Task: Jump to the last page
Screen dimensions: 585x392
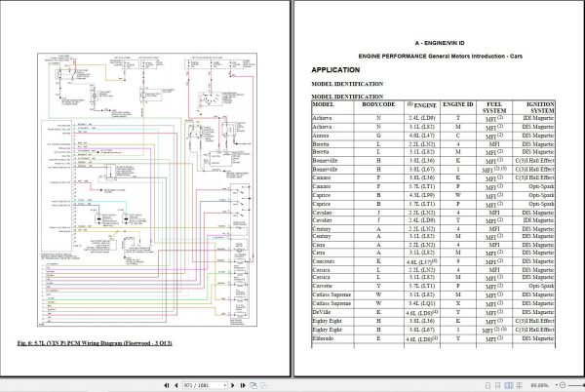Action: tap(243, 385)
